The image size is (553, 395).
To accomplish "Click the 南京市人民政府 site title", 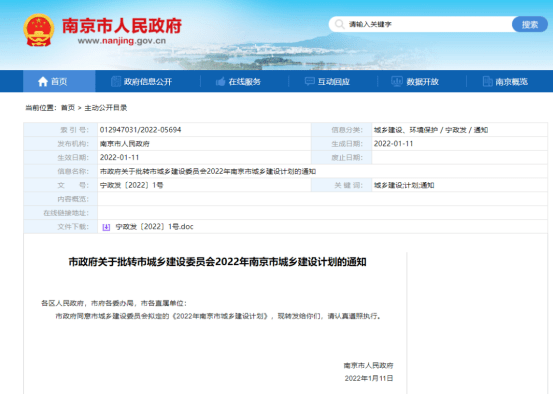I will (x=122, y=25).
